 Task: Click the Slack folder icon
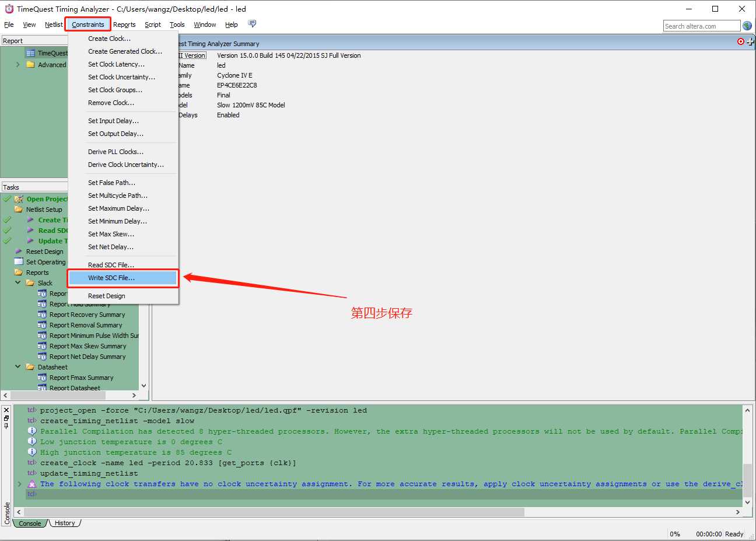(30, 283)
